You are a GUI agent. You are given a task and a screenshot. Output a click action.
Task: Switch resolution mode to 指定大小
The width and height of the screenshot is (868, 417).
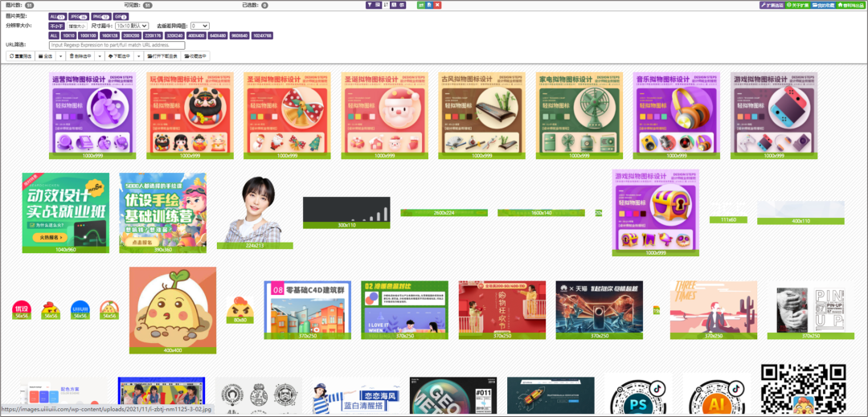[77, 26]
